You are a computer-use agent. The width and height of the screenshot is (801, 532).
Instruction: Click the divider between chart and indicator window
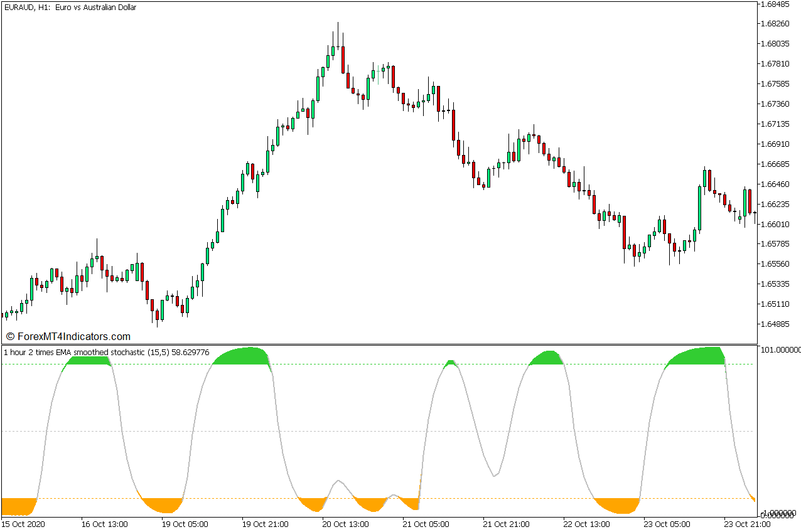(x=377, y=344)
